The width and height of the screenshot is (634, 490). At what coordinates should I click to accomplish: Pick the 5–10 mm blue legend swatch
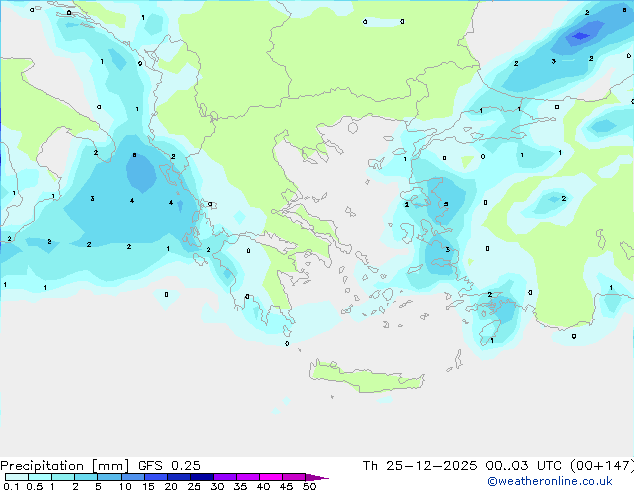[110, 477]
